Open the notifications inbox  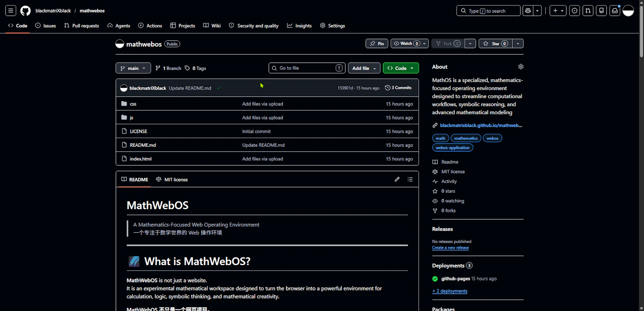pyautogui.click(x=615, y=11)
